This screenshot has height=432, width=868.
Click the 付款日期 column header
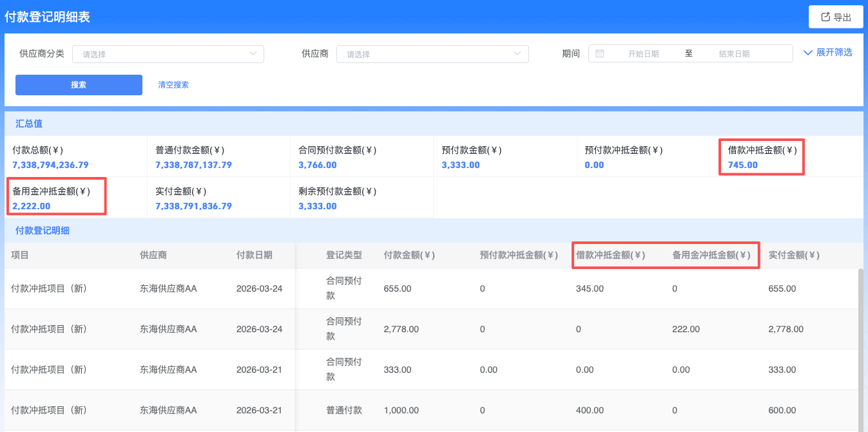255,256
